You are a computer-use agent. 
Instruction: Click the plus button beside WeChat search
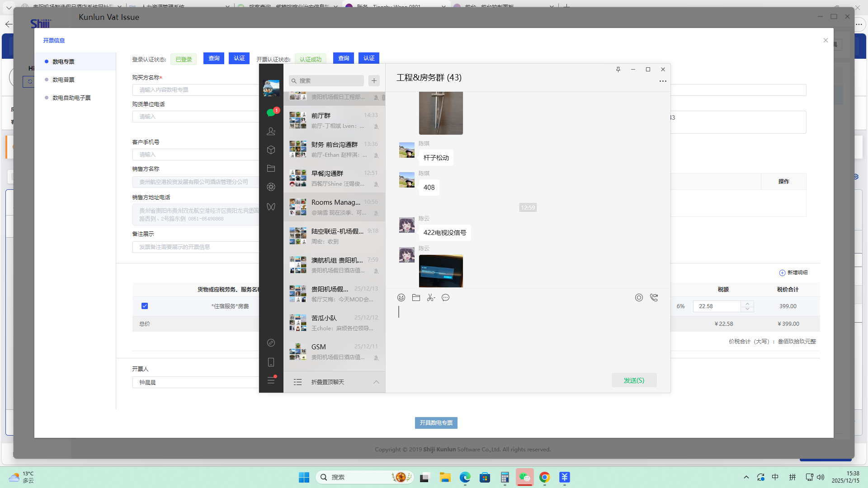click(374, 80)
